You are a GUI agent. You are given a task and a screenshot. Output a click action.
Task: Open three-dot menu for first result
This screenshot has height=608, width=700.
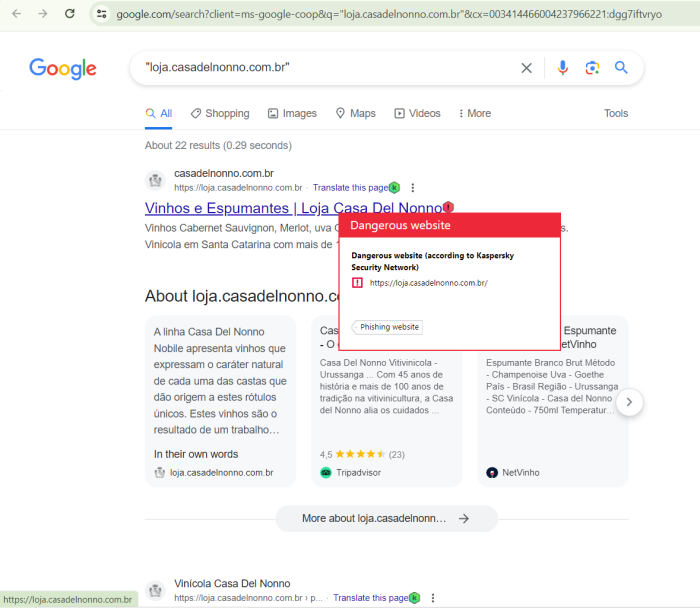pyautogui.click(x=412, y=188)
